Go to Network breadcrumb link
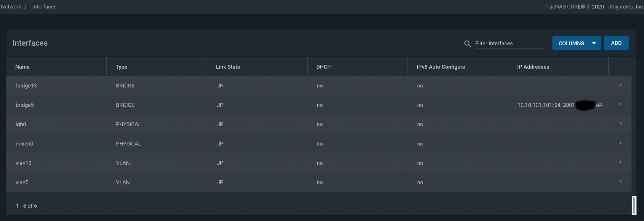The height and width of the screenshot is (221, 644). pyautogui.click(x=11, y=7)
